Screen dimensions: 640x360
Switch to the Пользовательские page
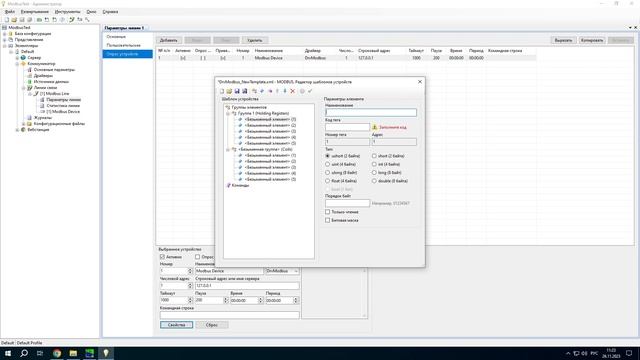click(x=127, y=45)
